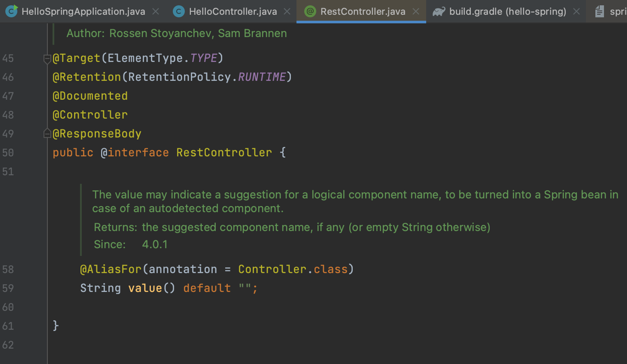Click the public keyword on line 50
The image size is (627, 364).
73,153
